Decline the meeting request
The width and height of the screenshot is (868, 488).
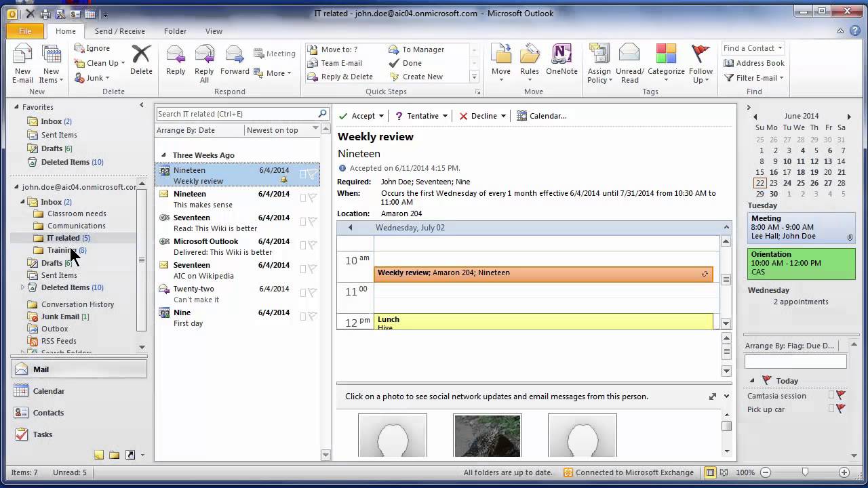478,116
